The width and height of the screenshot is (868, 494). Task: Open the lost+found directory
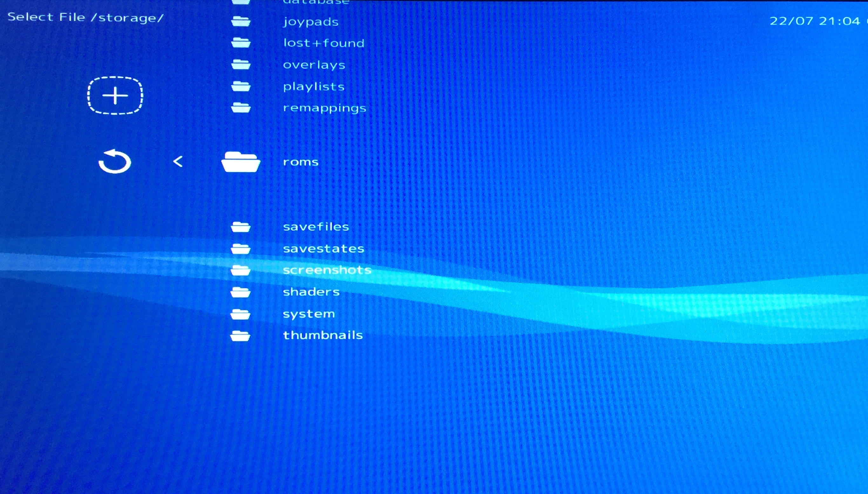323,43
